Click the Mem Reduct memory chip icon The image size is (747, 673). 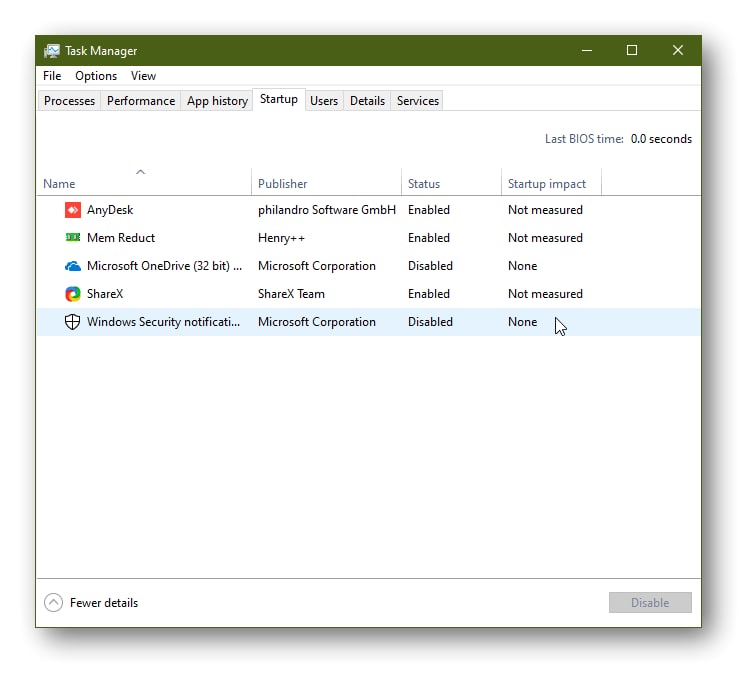[x=72, y=237]
